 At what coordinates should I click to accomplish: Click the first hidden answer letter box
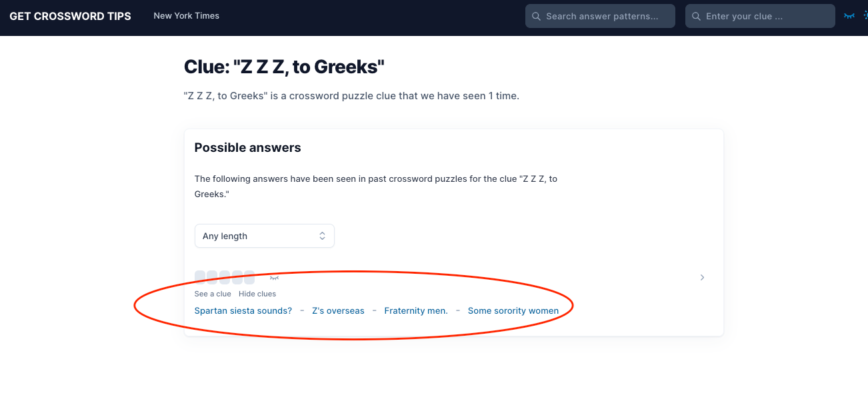click(x=200, y=278)
